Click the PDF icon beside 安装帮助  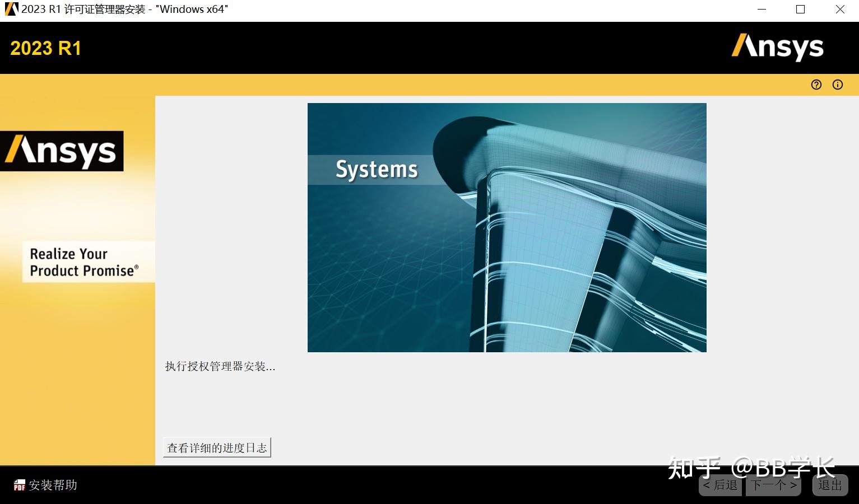(18, 485)
